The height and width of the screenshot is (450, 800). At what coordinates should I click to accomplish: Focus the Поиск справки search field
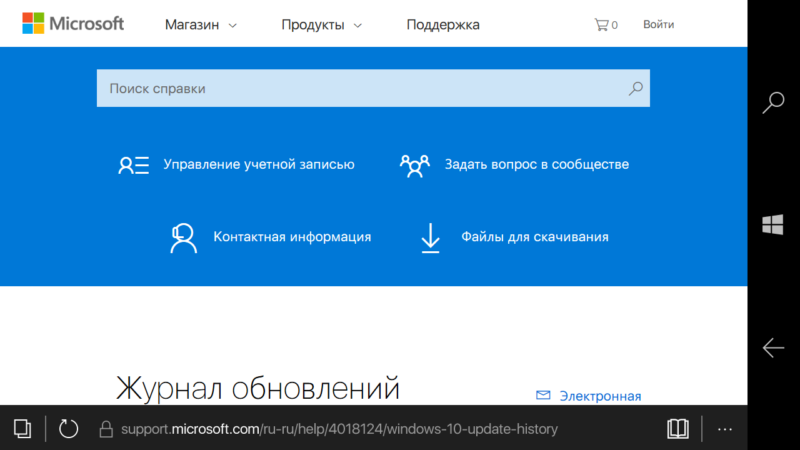(373, 88)
